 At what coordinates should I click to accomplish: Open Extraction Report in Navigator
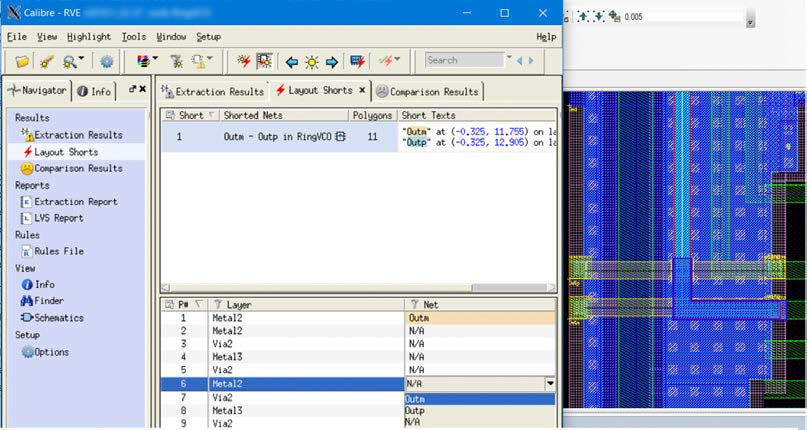point(69,202)
